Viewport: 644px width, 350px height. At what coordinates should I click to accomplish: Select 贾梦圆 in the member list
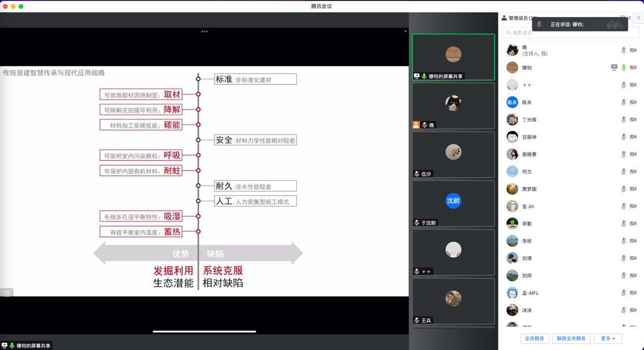[529, 189]
